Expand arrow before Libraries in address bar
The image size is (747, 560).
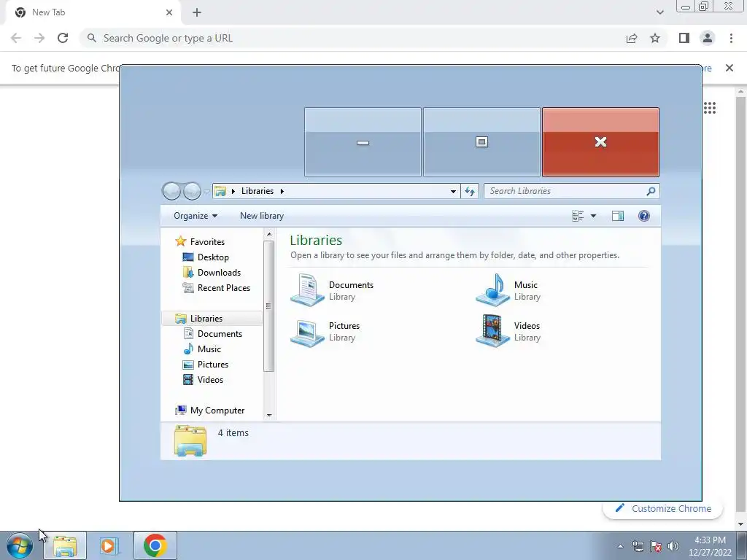[233, 191]
